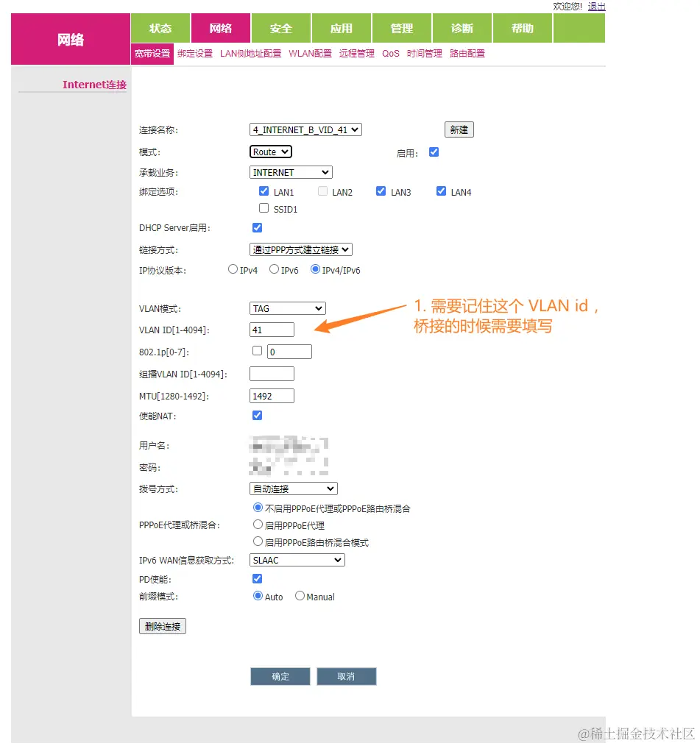The image size is (700, 746).
Task: Open the 承载业务 INTERNET dropdown
Action: click(291, 172)
